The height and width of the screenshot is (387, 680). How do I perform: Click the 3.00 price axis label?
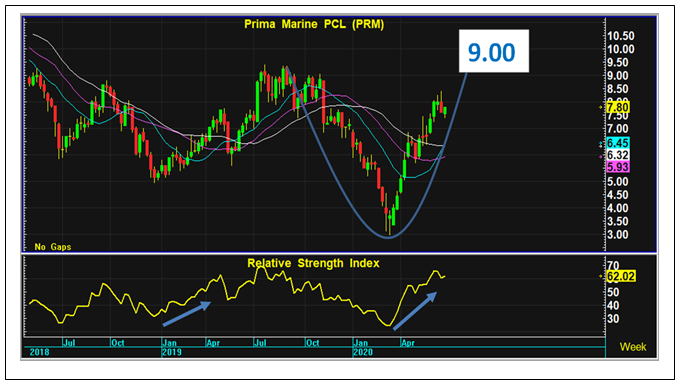click(618, 235)
